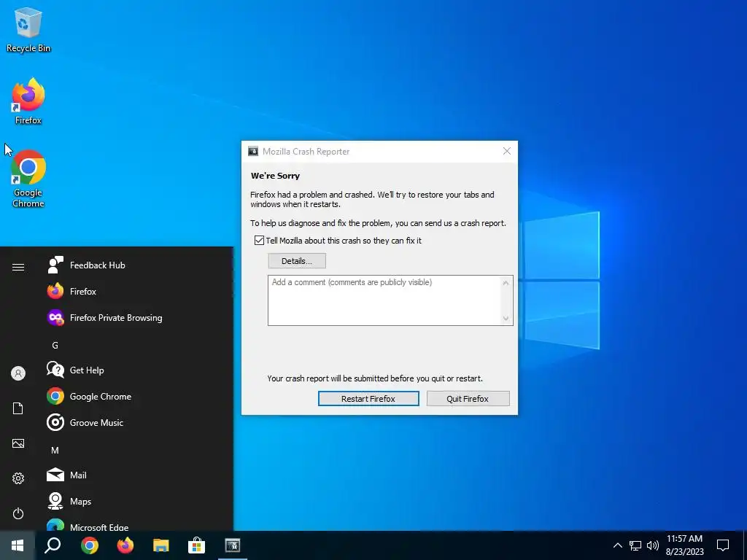Click Quit Firefox button
The width and height of the screenshot is (747, 560).
tap(468, 399)
